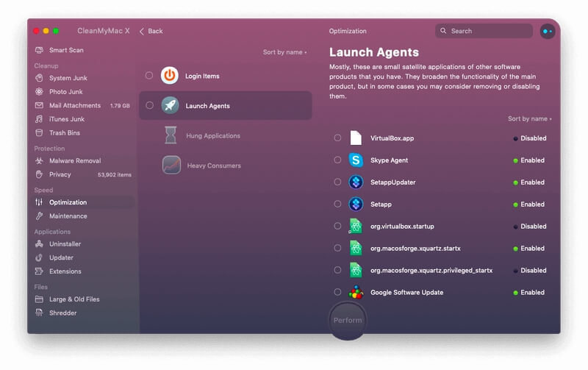Check the Login Items selection circle

pos(149,76)
